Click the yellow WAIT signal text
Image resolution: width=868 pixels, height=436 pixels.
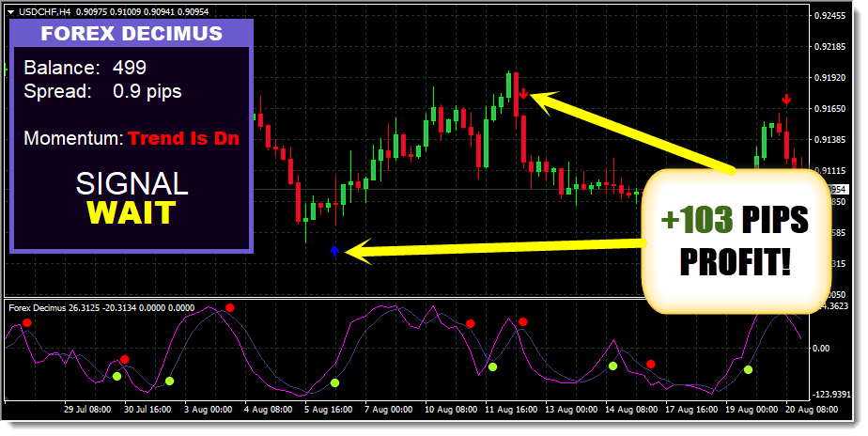tap(132, 213)
